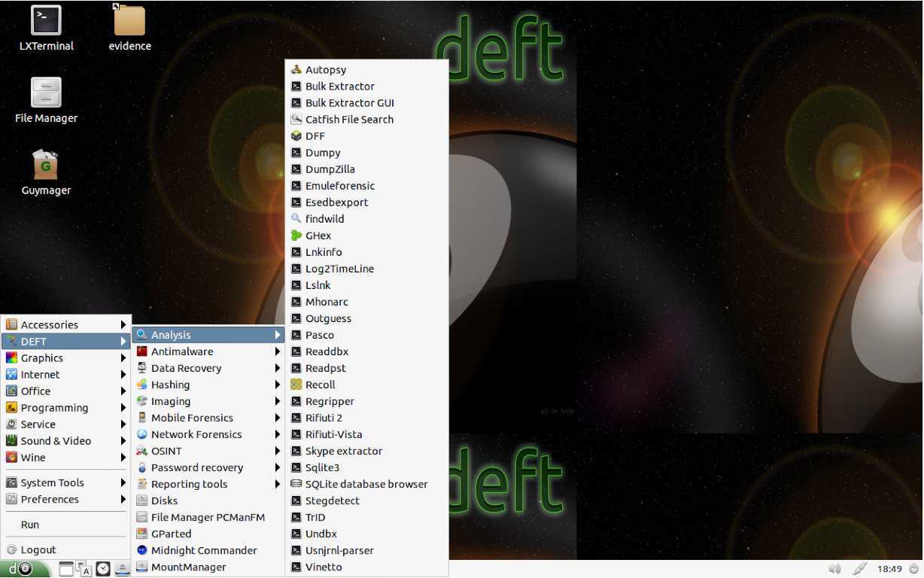Click the network connection tray icon

[861, 569]
